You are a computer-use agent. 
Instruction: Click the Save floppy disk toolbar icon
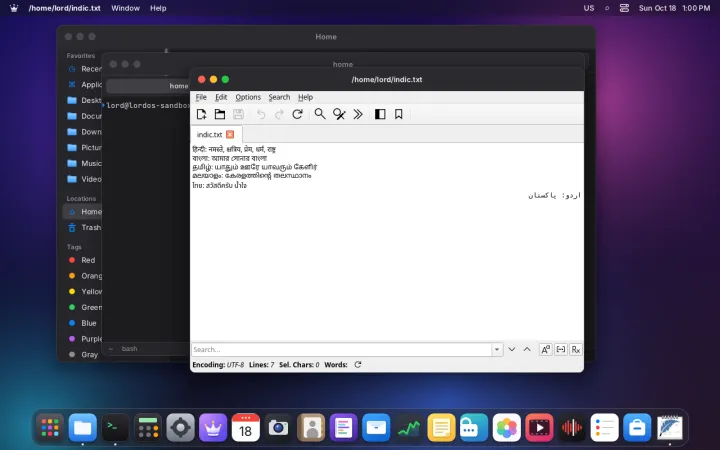tap(238, 114)
